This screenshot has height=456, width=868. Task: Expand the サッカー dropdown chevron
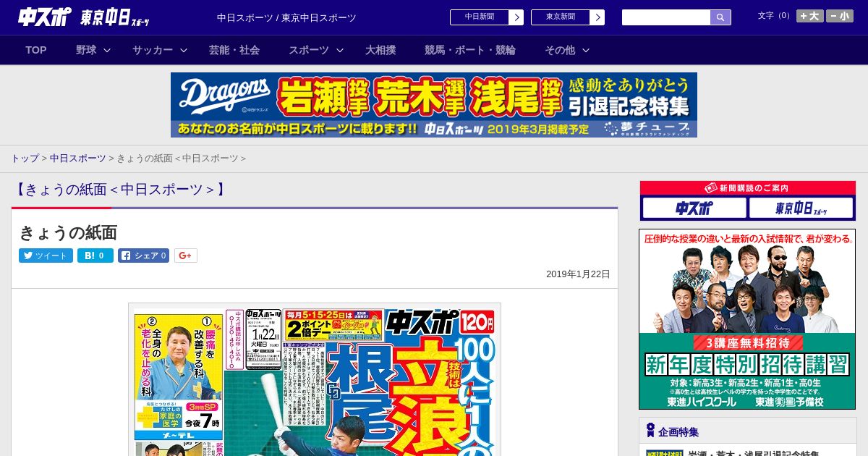[184, 51]
